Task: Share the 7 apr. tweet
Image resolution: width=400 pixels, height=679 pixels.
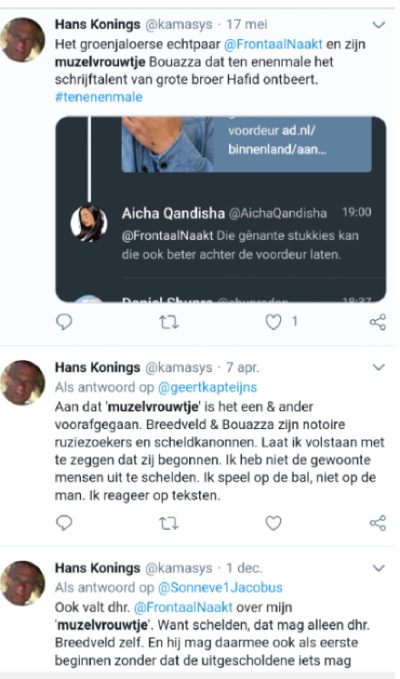Action: click(x=377, y=523)
